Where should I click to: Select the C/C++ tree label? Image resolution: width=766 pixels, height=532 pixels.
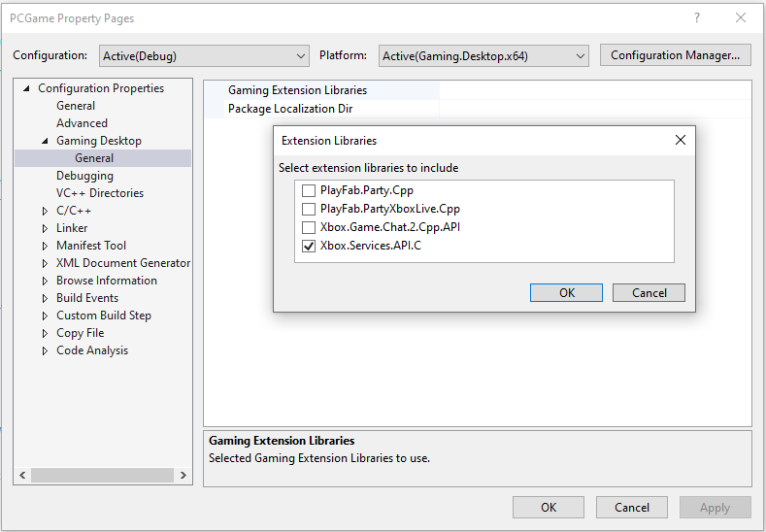click(73, 211)
